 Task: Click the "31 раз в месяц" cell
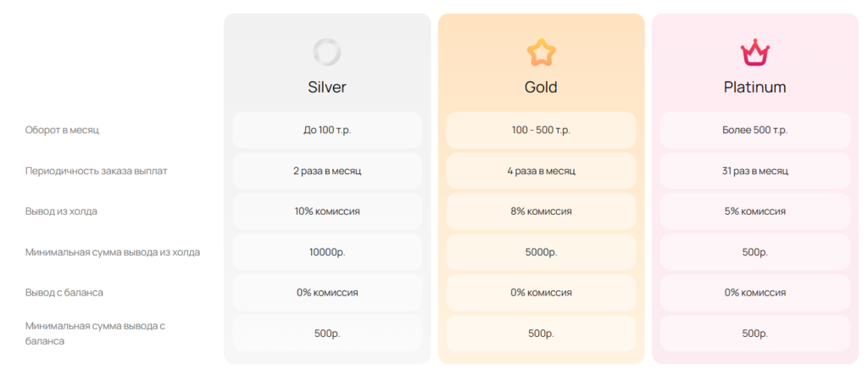(x=755, y=171)
